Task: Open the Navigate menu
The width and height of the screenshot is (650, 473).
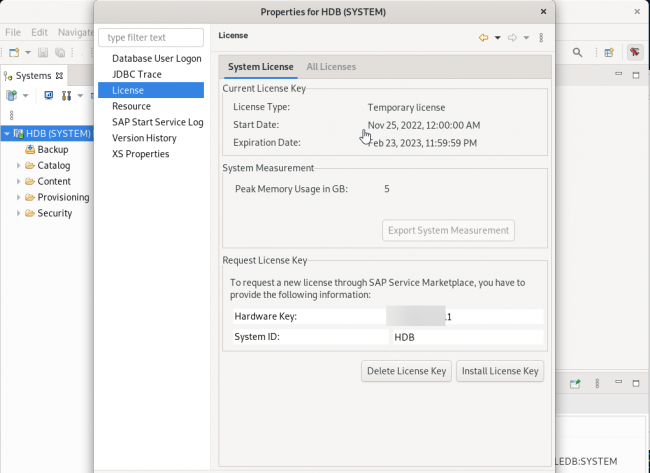Action: coord(75,32)
